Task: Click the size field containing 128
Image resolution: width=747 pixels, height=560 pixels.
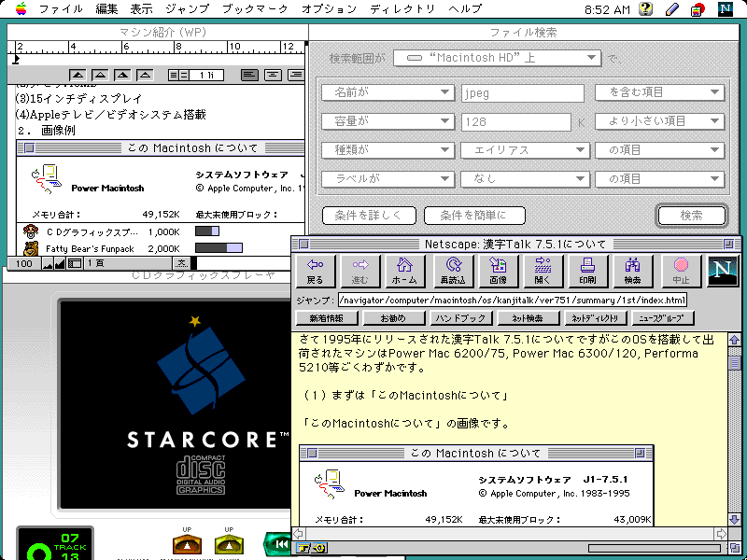Action: tap(516, 122)
